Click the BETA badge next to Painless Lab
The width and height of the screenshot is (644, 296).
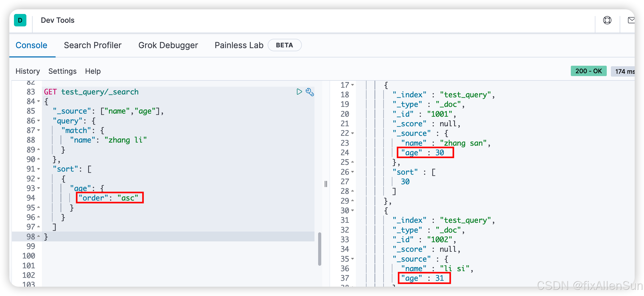pyautogui.click(x=284, y=45)
